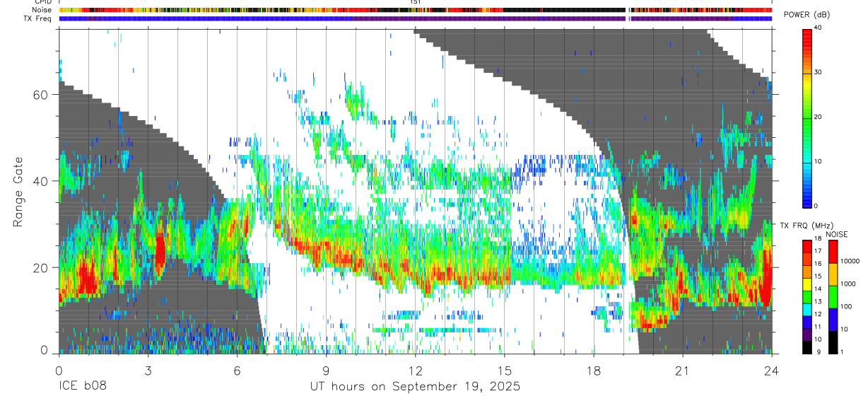Image resolution: width=868 pixels, height=401 pixels.
Task: Click the 24 hour tick on time axis
Action: [771, 370]
